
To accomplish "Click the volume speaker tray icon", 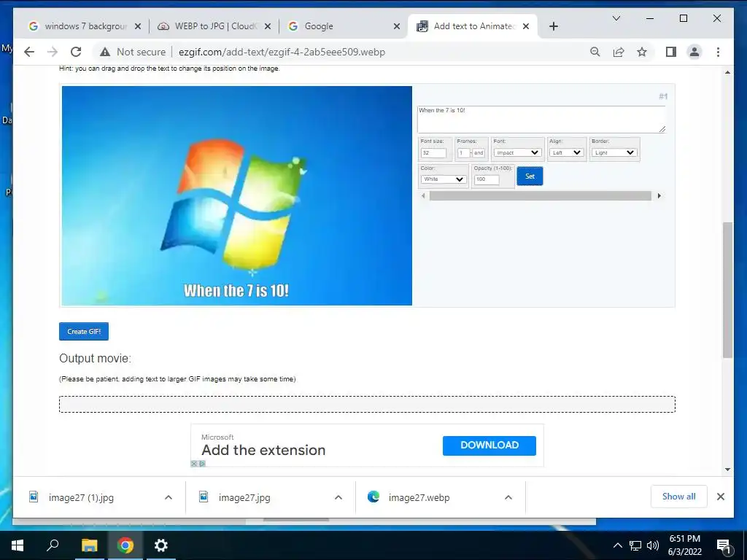I will [x=653, y=545].
